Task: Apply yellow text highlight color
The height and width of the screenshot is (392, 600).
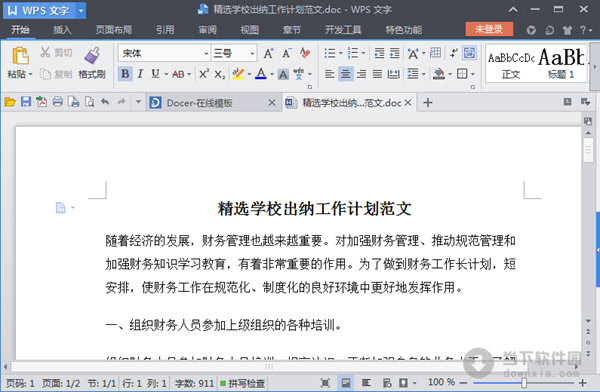Action: (238, 74)
